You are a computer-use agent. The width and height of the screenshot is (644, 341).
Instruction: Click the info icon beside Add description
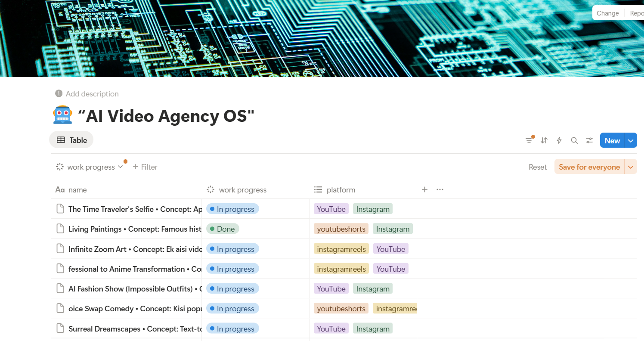pyautogui.click(x=58, y=93)
